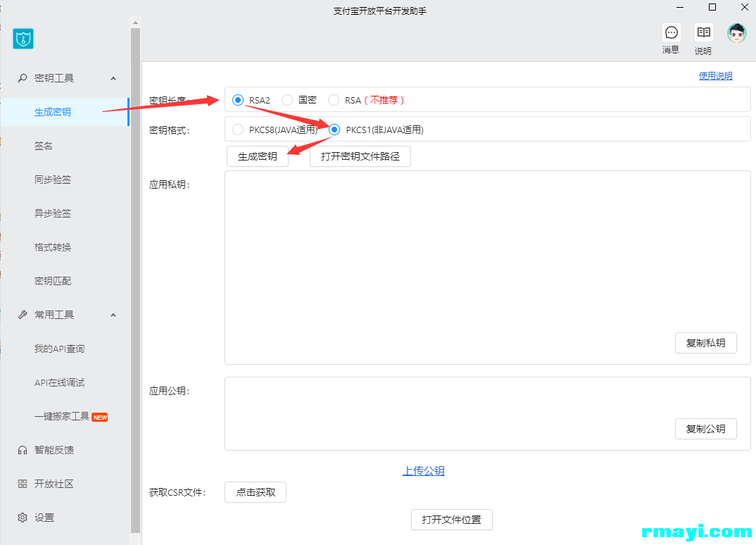Click inside the 应用公钥 text area

[487, 413]
